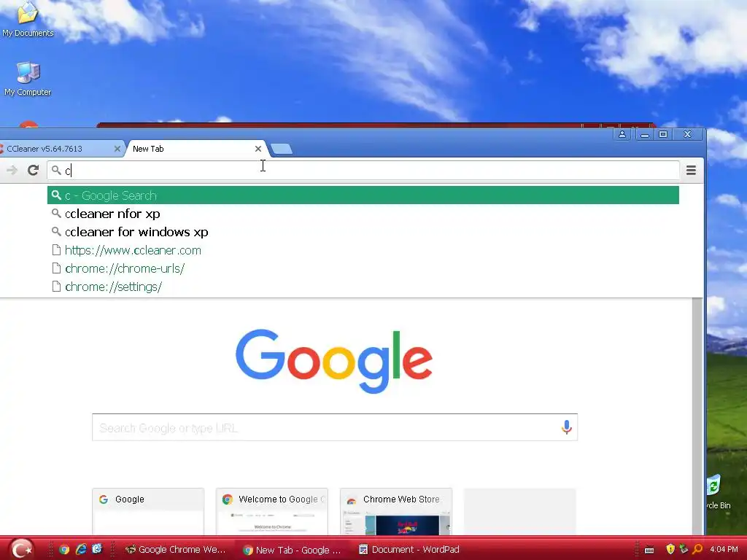The image size is (747, 560).
Task: Focus the 'Search Google or type URL' box
Action: pyautogui.click(x=335, y=427)
